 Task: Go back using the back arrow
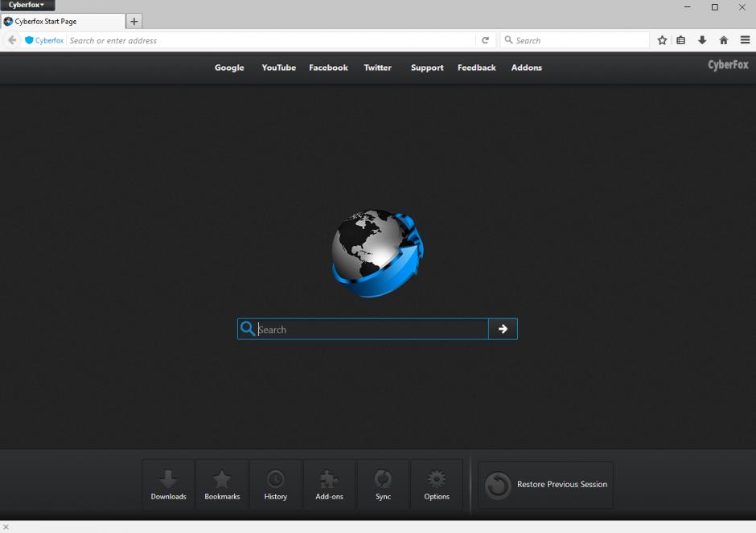point(12,40)
